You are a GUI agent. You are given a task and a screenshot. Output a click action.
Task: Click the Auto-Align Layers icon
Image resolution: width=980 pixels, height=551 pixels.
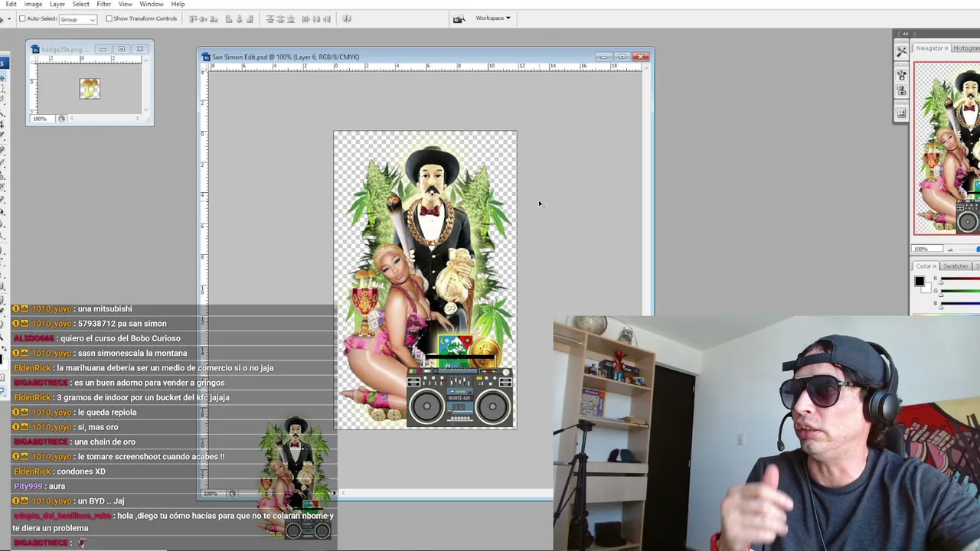(x=347, y=18)
